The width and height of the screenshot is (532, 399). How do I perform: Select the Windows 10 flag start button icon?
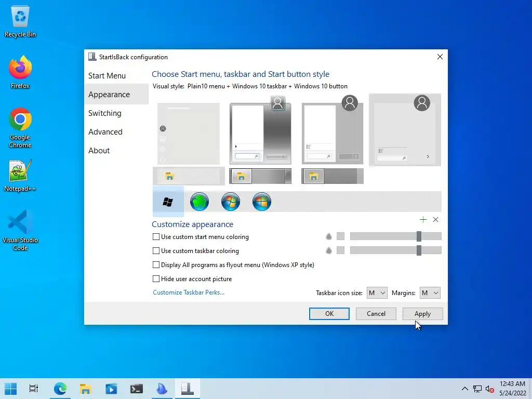(x=168, y=202)
